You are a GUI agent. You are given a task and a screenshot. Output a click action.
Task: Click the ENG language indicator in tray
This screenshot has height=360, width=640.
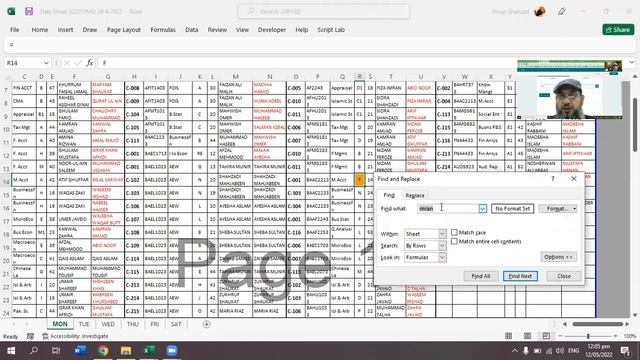pyautogui.click(x=573, y=351)
